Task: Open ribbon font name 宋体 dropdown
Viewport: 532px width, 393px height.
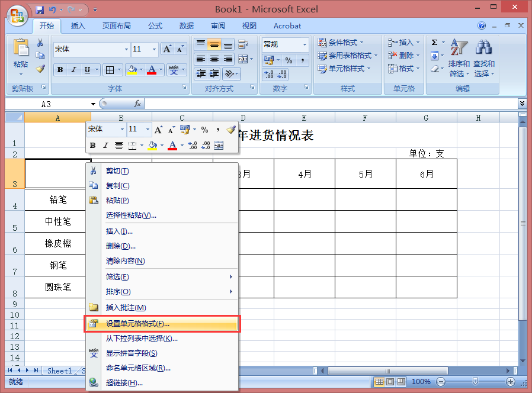Action: [126, 50]
